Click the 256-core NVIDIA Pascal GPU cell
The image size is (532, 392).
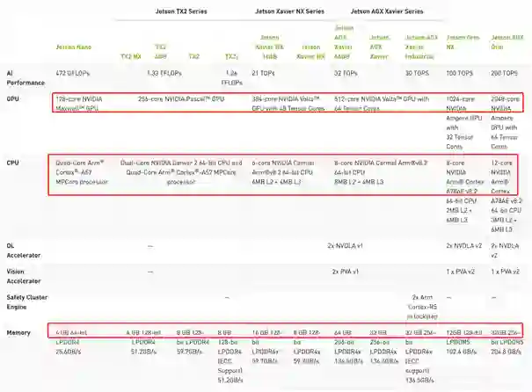(181, 99)
